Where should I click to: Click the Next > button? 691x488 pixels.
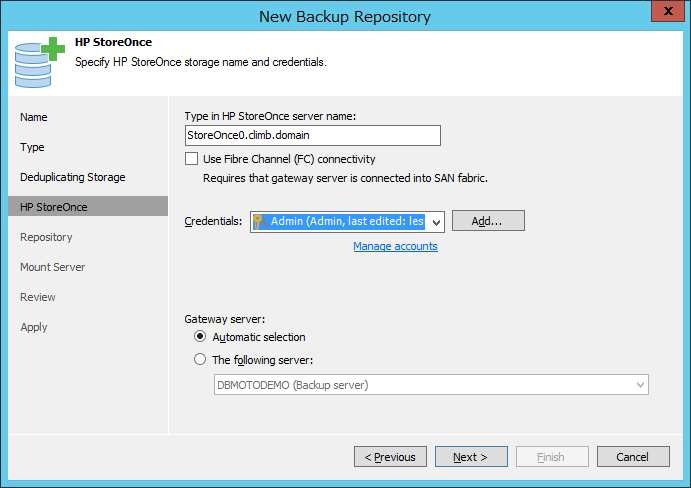click(x=471, y=457)
